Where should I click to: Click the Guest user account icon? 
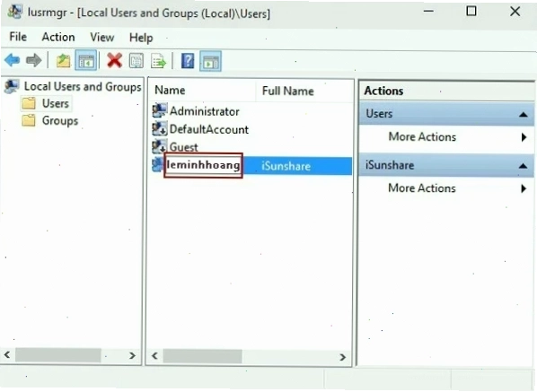[x=160, y=146]
